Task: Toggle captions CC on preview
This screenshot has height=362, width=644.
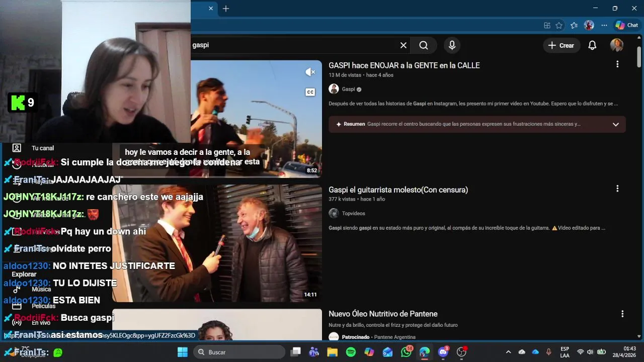Action: point(310,92)
